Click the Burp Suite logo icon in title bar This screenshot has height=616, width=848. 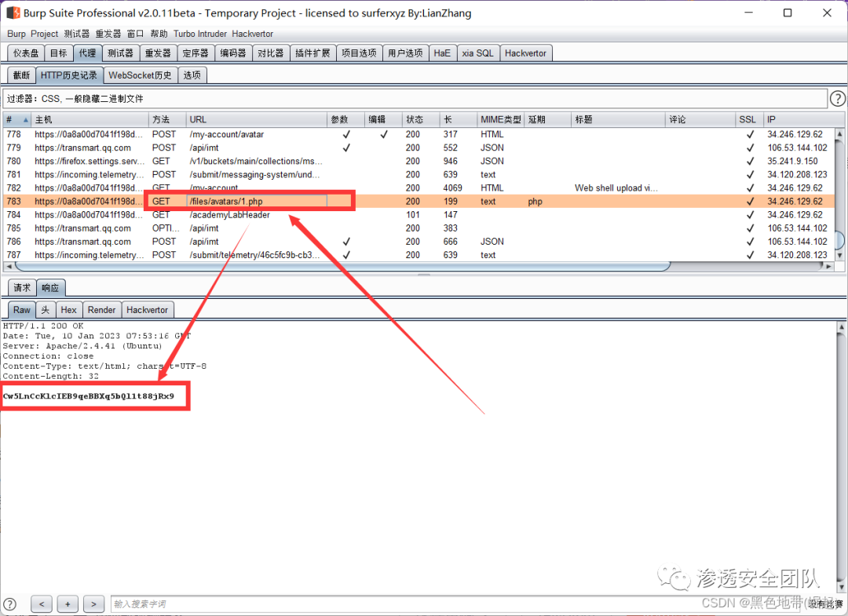tap(13, 13)
